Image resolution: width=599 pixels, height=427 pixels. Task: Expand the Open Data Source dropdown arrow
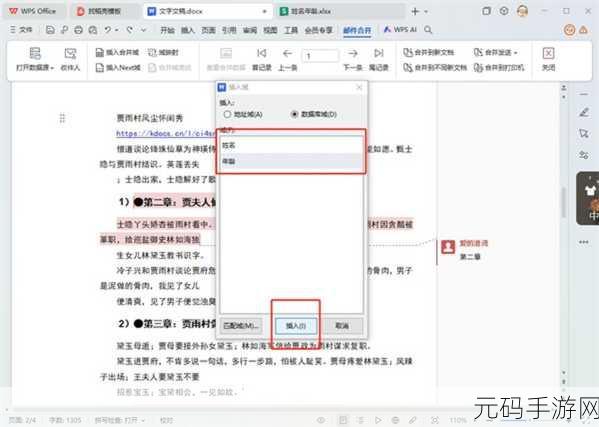52,68
